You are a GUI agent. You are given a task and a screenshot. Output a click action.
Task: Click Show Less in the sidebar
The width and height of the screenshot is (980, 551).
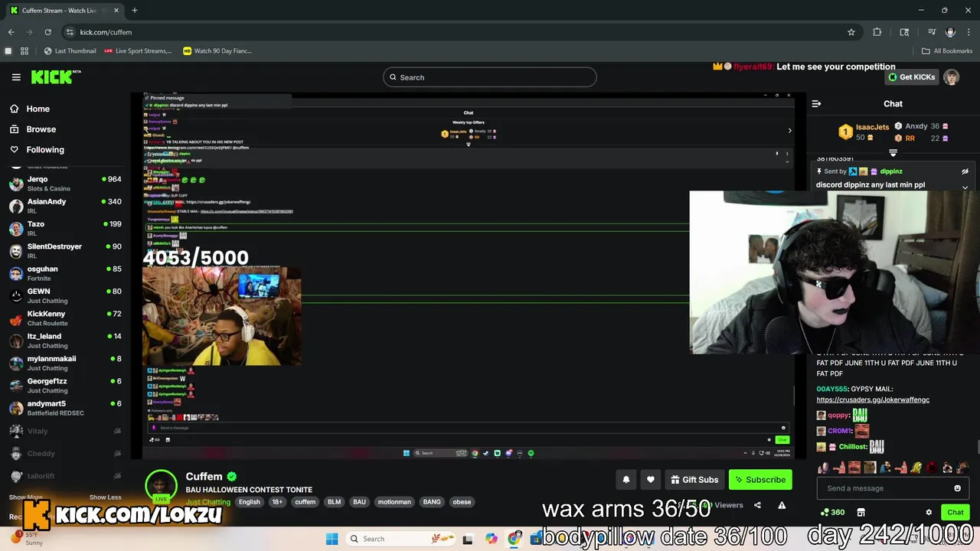point(105,497)
